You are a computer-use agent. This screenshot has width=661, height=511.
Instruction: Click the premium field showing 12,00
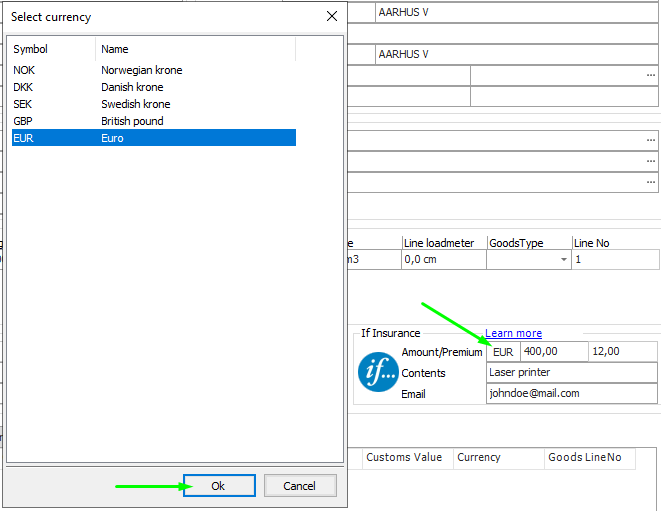(x=621, y=352)
